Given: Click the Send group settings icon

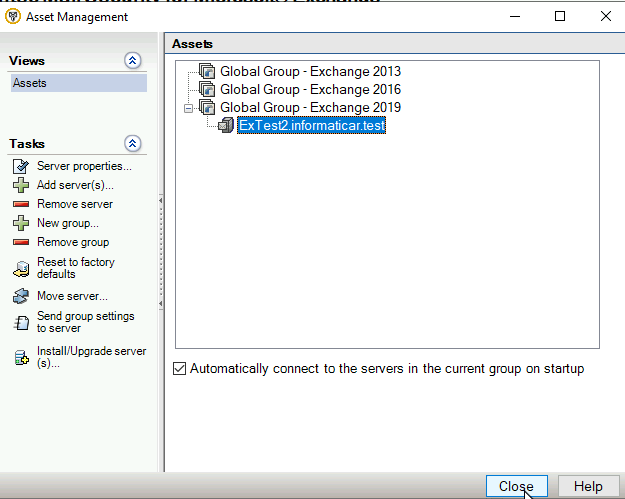Looking at the screenshot, I should pyautogui.click(x=21, y=323).
